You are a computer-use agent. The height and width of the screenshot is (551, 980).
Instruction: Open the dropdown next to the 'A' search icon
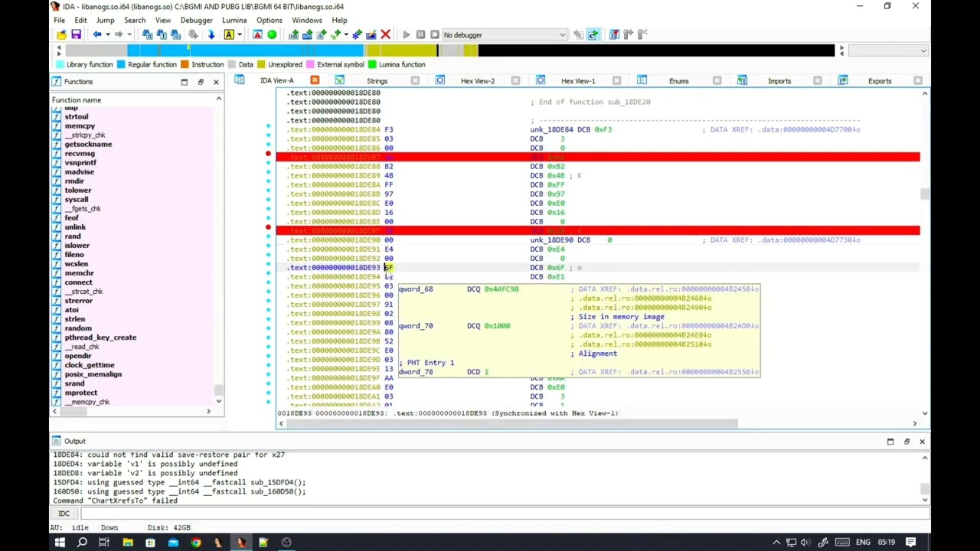click(x=239, y=34)
